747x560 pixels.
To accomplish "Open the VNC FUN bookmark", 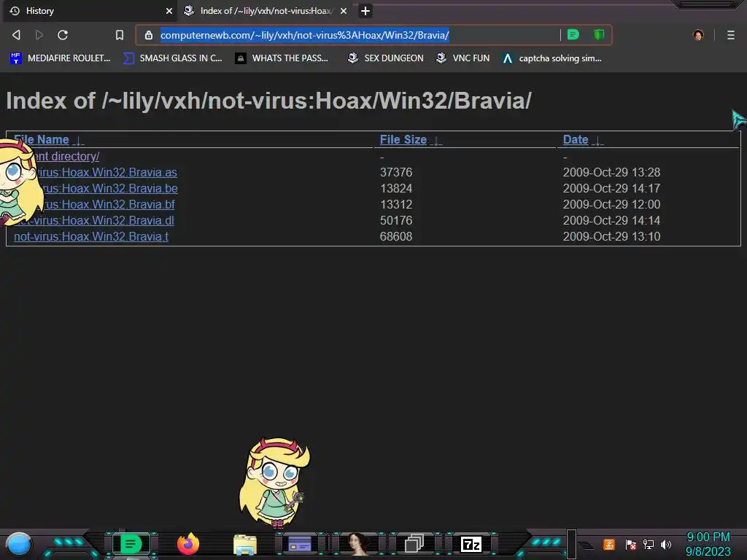I will tap(463, 58).
